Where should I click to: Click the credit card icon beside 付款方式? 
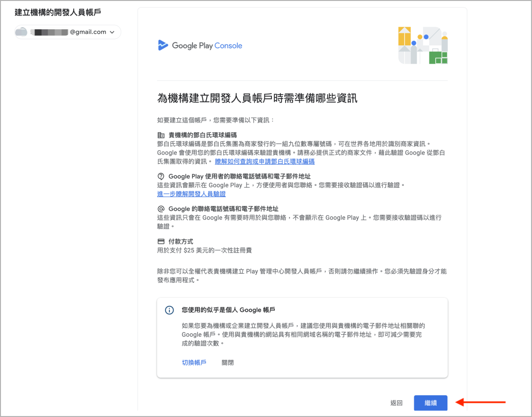pyautogui.click(x=161, y=242)
